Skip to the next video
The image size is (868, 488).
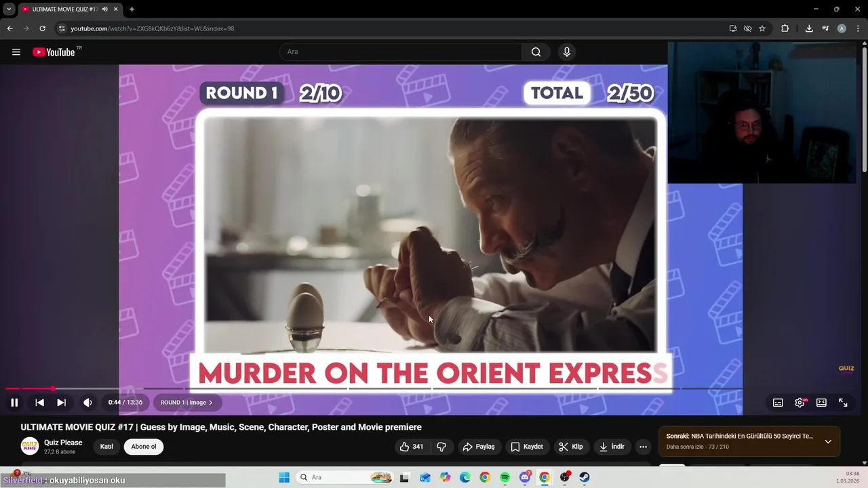point(61,403)
